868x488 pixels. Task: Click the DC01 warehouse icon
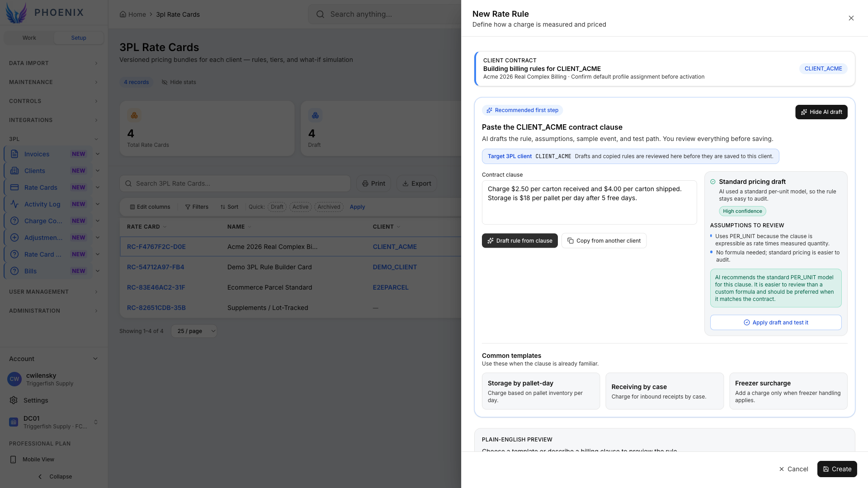point(14,422)
